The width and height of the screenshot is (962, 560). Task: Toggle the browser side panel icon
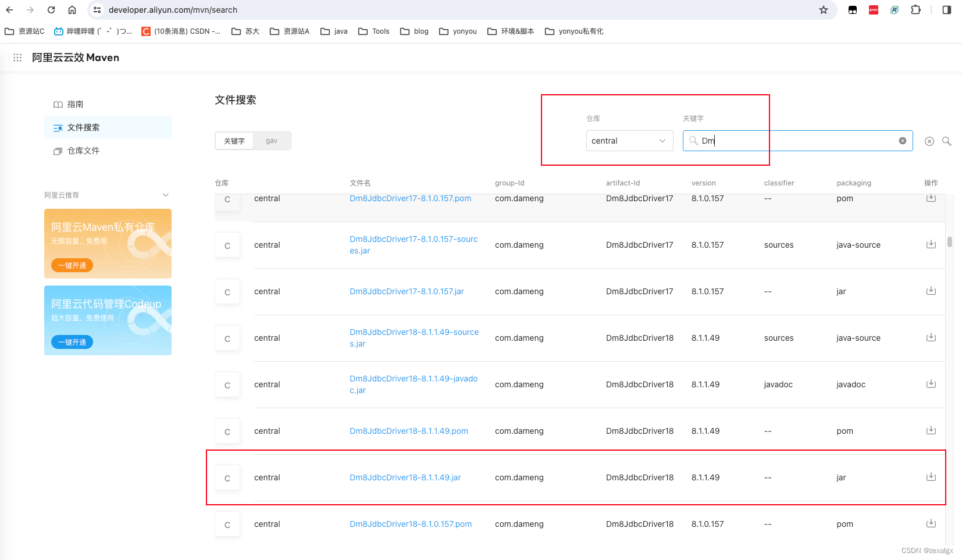click(x=947, y=10)
